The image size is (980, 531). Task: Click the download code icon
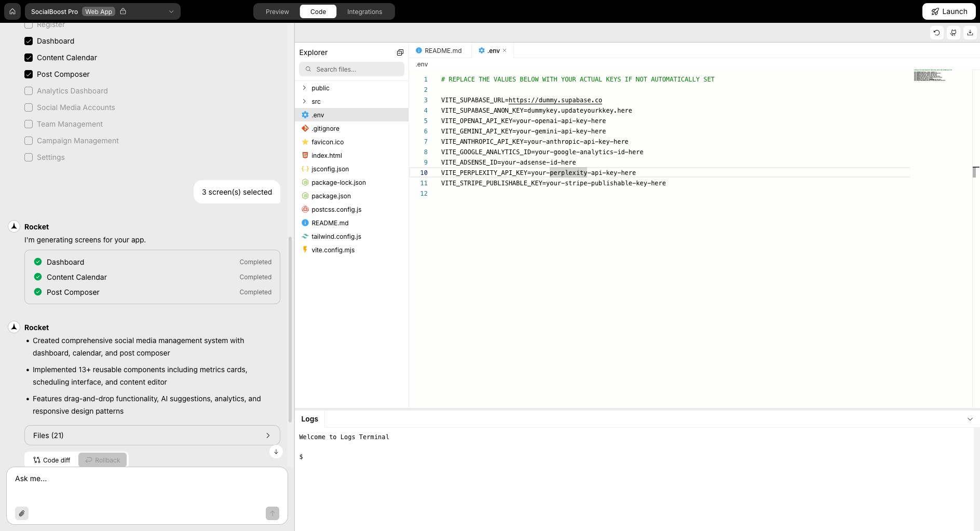[x=970, y=32]
